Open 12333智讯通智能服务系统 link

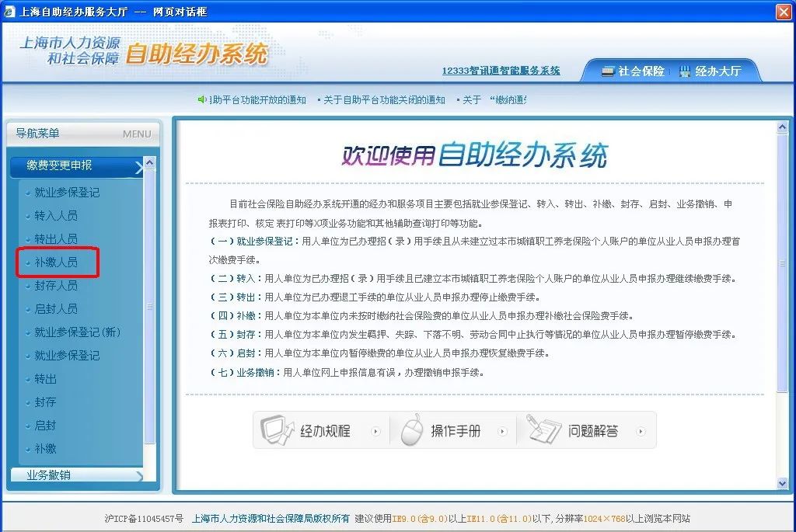501,71
